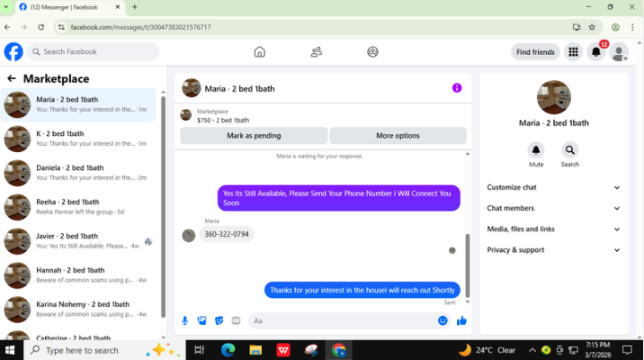Open Maria 2 bed 1bath chat header
644x360 pixels.
point(239,89)
